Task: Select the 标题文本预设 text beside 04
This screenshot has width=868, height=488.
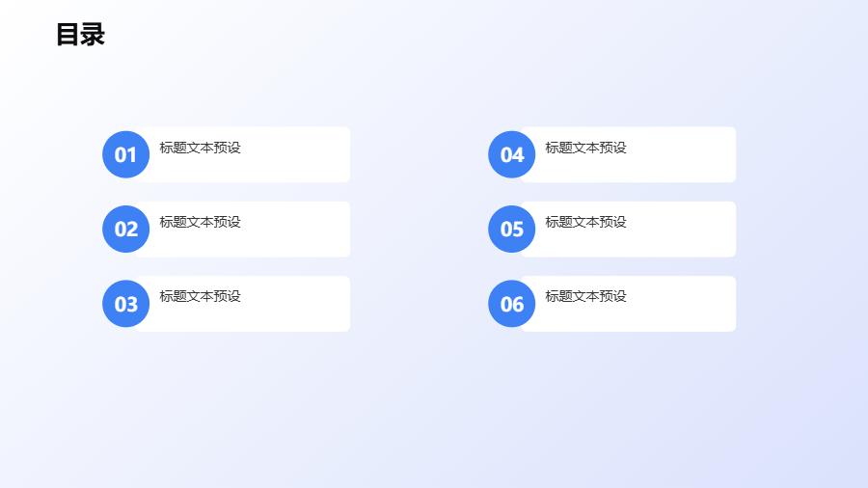Action: click(585, 148)
